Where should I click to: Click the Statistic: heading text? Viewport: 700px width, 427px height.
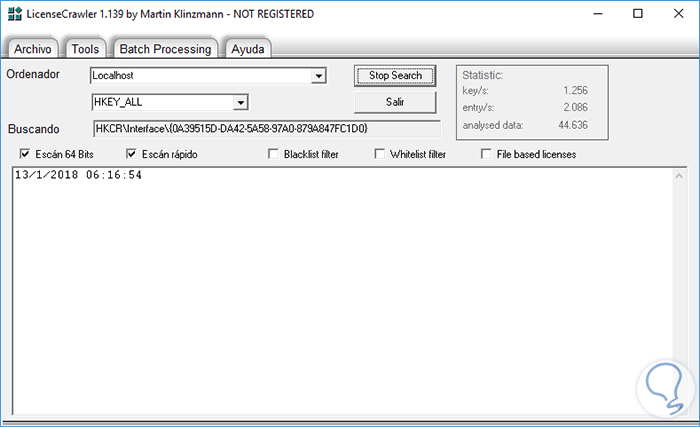482,75
